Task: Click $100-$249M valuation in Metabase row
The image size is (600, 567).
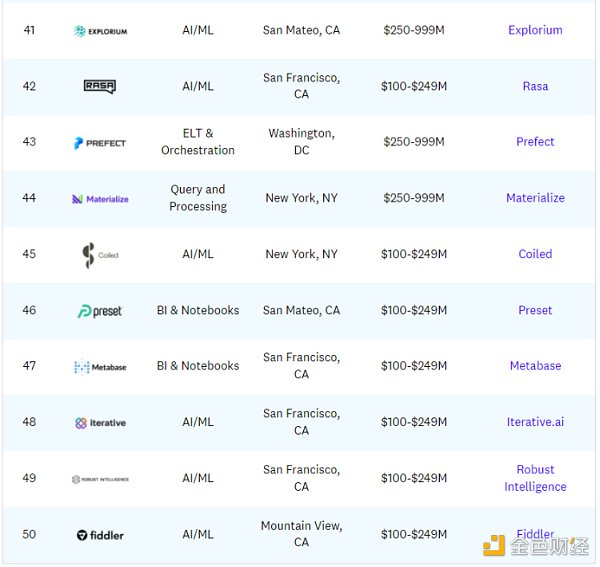Action: [x=414, y=366]
